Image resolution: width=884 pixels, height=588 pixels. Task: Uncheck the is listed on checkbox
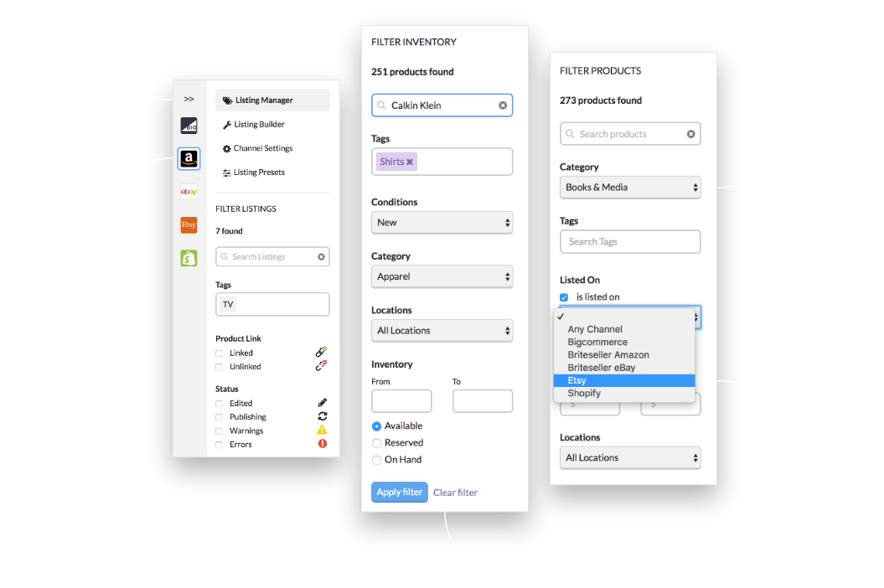(x=564, y=297)
